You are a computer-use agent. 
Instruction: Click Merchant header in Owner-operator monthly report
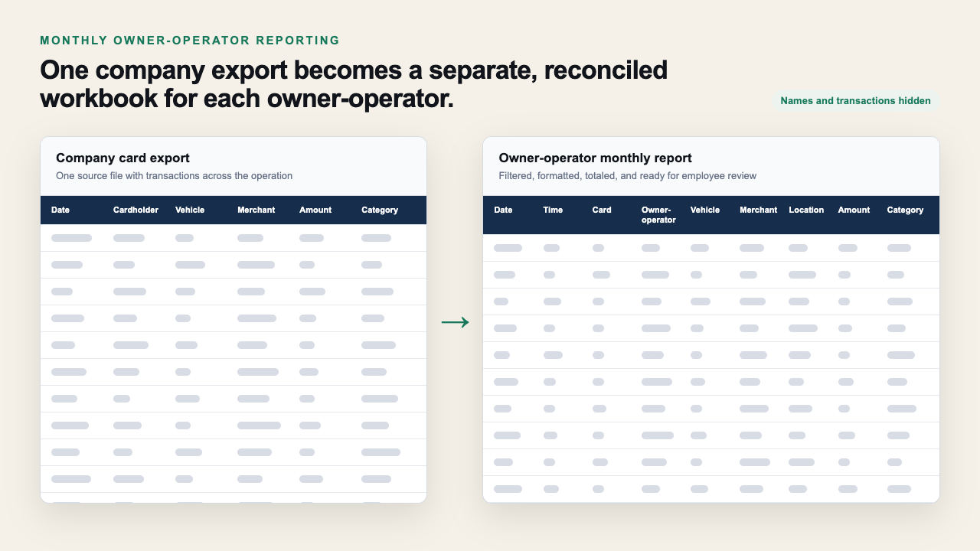click(x=758, y=210)
